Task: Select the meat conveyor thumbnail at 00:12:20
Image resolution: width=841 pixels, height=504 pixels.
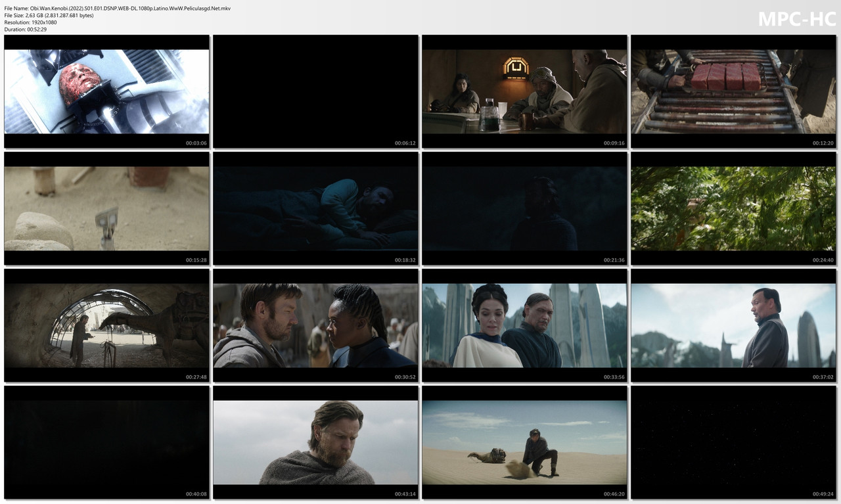Action: (x=733, y=91)
